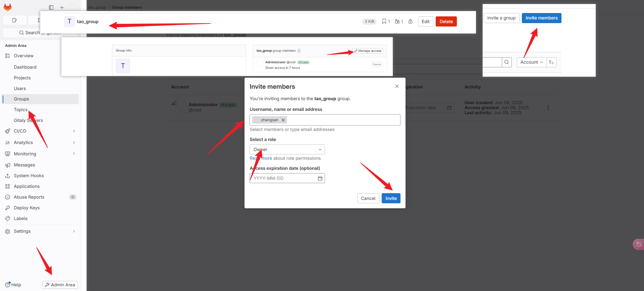
Task: Expand the Analytics menu chevron
Action: pyautogui.click(x=74, y=143)
